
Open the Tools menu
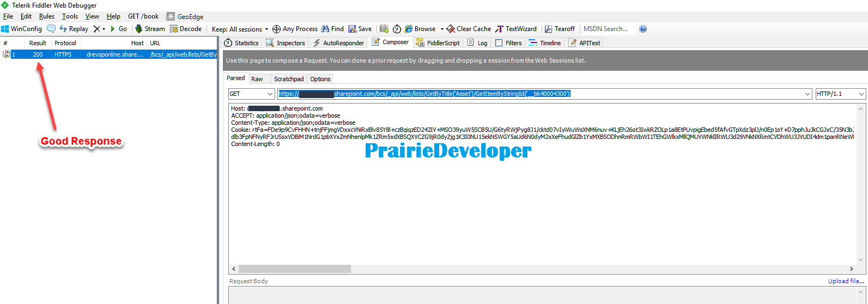click(70, 16)
